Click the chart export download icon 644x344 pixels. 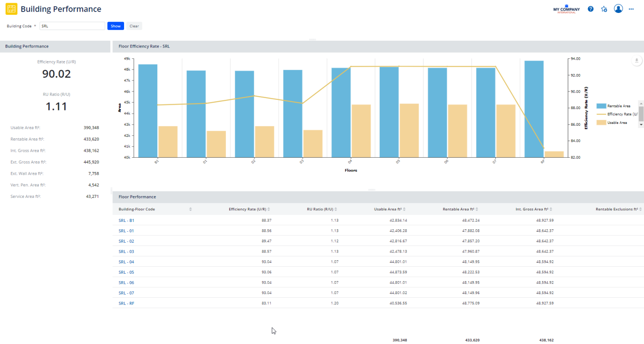pyautogui.click(x=637, y=60)
